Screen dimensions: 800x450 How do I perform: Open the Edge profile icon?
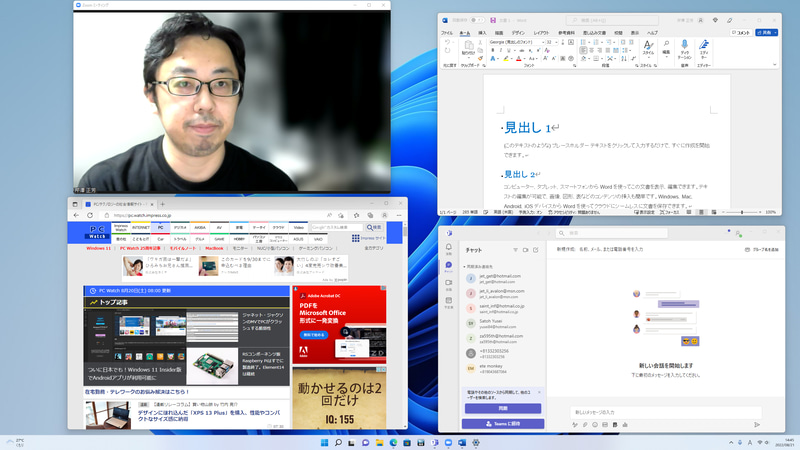coord(384,215)
